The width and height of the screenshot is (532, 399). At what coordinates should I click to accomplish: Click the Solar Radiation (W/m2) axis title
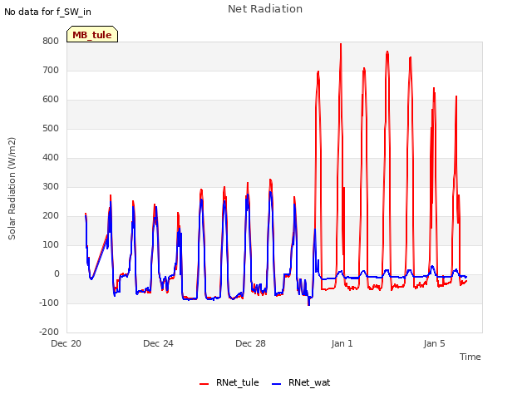pos(12,189)
